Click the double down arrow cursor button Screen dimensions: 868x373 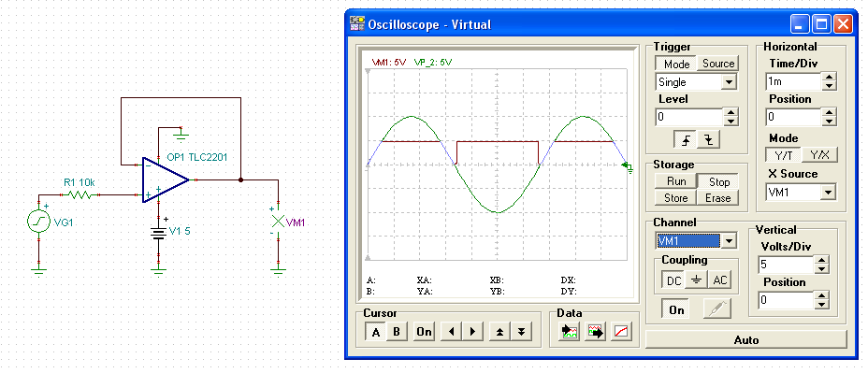[x=521, y=332]
